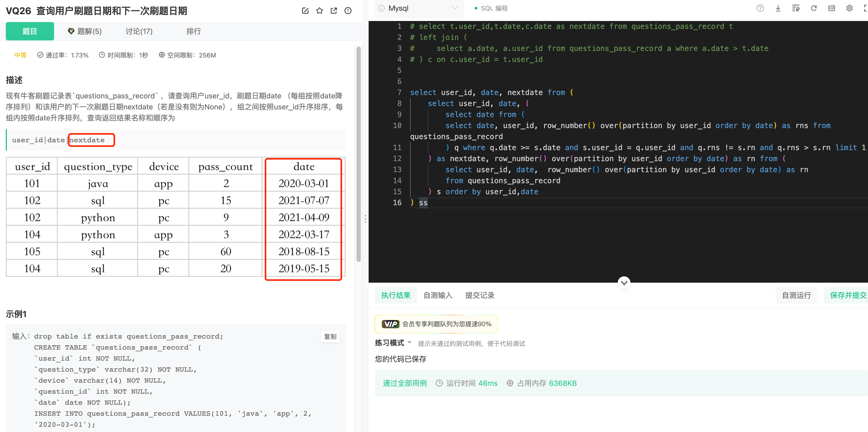Open the keyboard shortcuts icon
Viewport: 868px width, 432px height.
tap(832, 8)
